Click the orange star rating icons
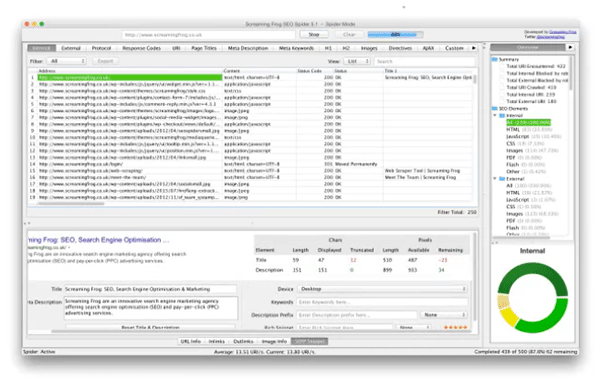600x380 pixels. click(455, 327)
